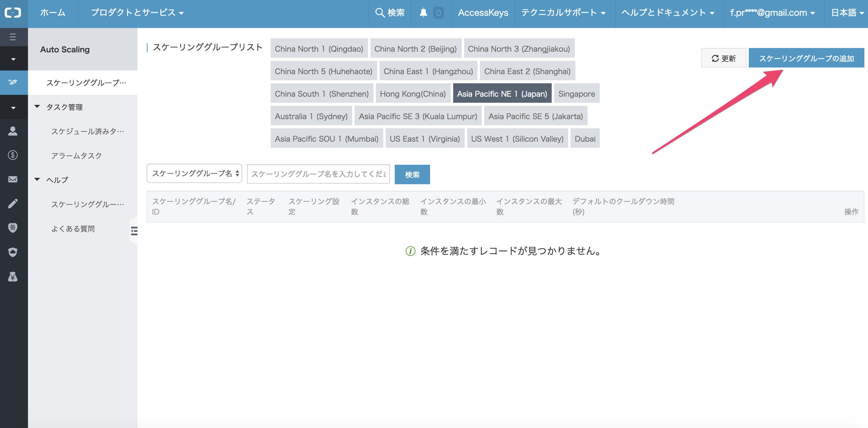Click the pencil edit icon in left rail
The height and width of the screenshot is (428, 868).
pyautogui.click(x=13, y=203)
